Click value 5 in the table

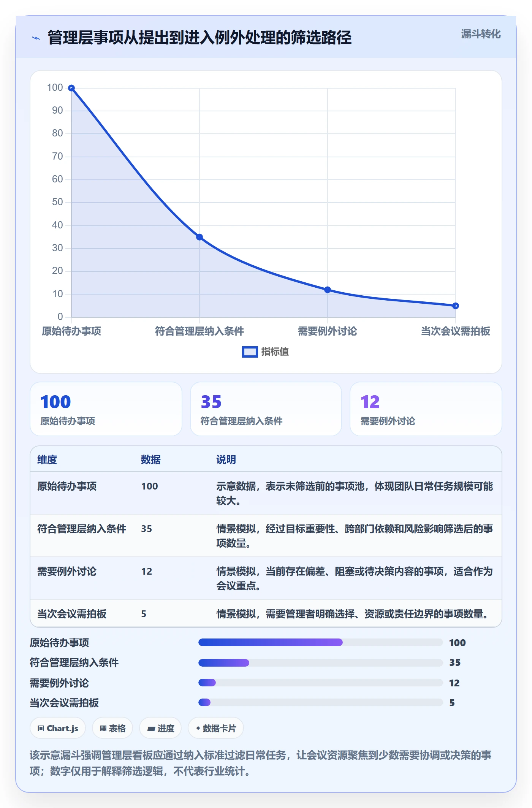coord(144,614)
